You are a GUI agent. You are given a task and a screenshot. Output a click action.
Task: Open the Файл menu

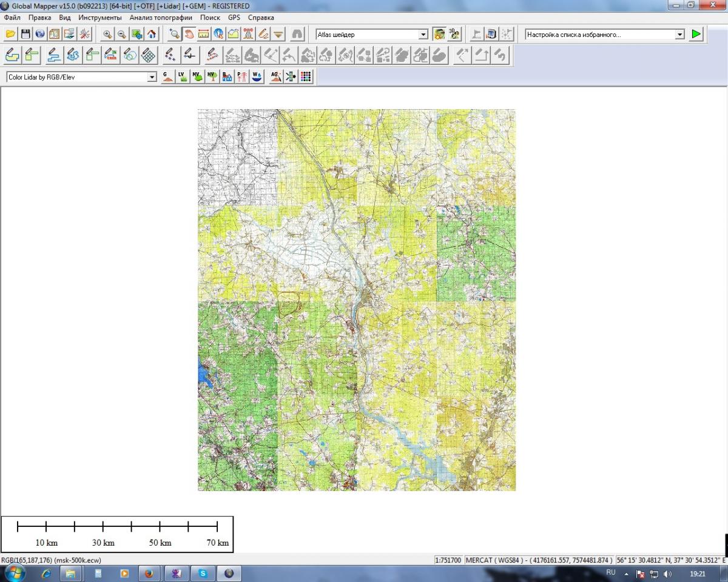12,18
